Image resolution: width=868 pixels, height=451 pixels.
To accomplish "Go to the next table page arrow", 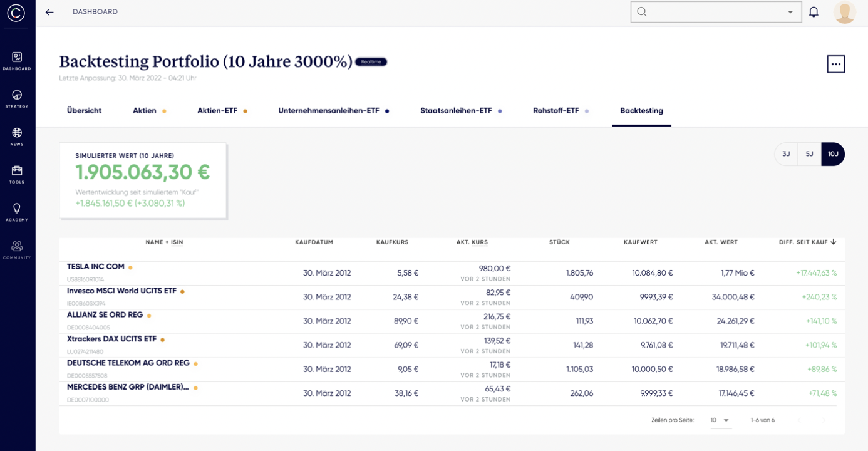I will (x=824, y=420).
